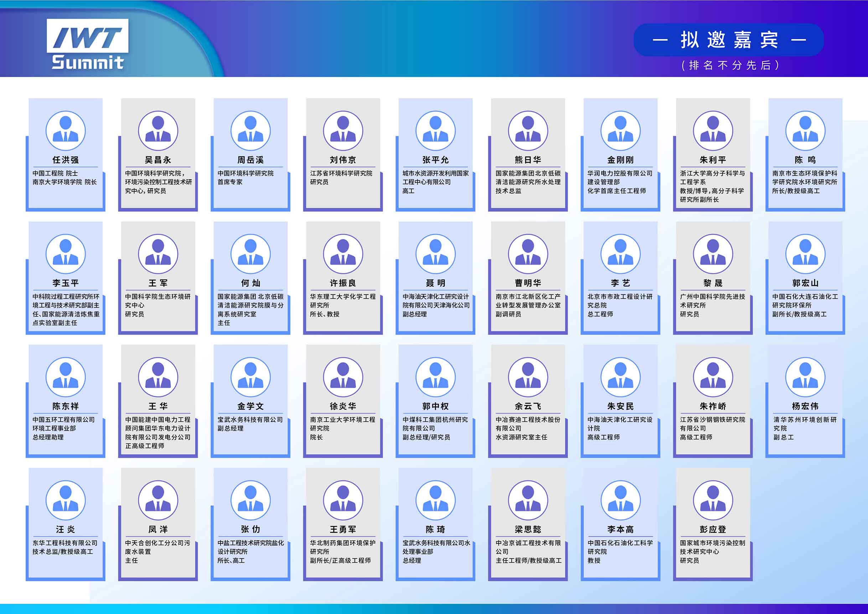Click the 排名不分先后 subtitle text
This screenshot has height=614, width=868.
click(730, 65)
